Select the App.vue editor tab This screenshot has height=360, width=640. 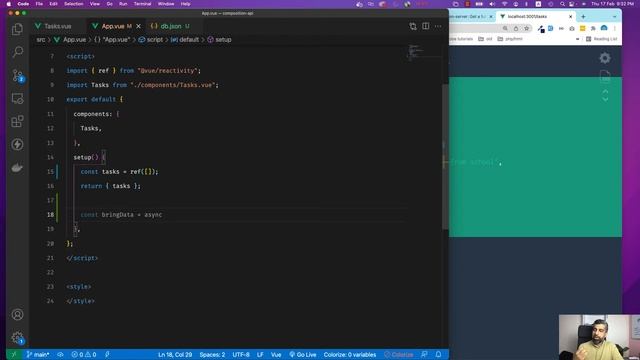[112, 26]
